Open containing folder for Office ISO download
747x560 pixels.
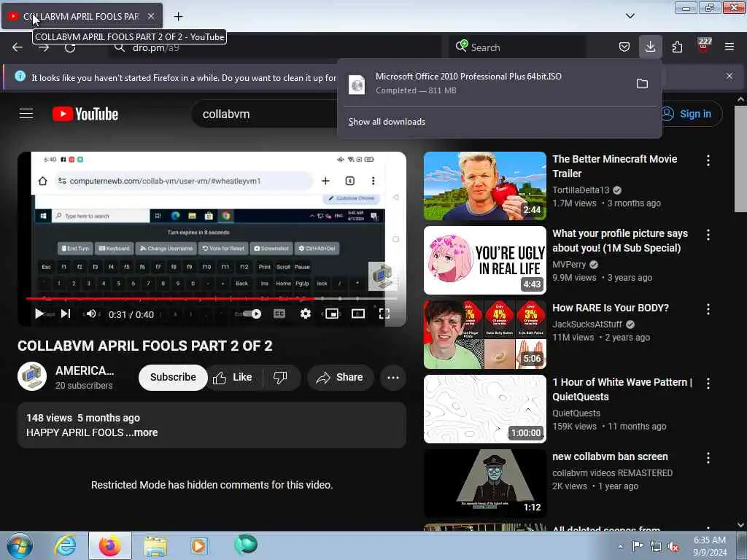point(642,84)
